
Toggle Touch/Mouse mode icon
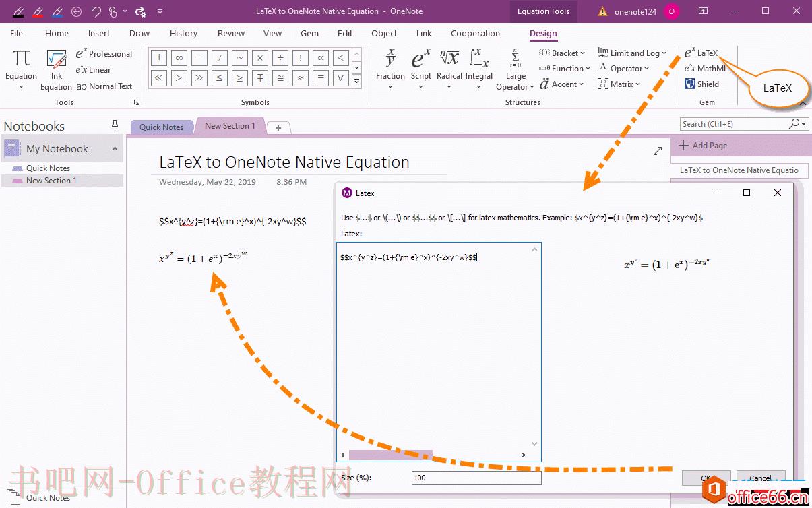click(x=113, y=11)
